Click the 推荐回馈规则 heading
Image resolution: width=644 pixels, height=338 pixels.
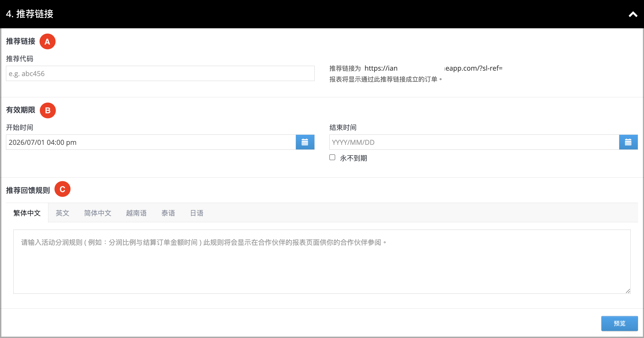pyautogui.click(x=28, y=190)
